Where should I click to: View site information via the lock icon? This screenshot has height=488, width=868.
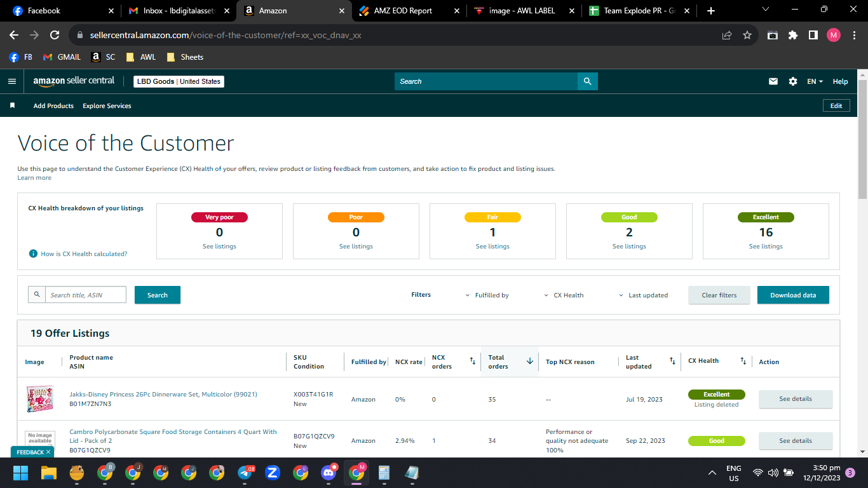pos(79,35)
